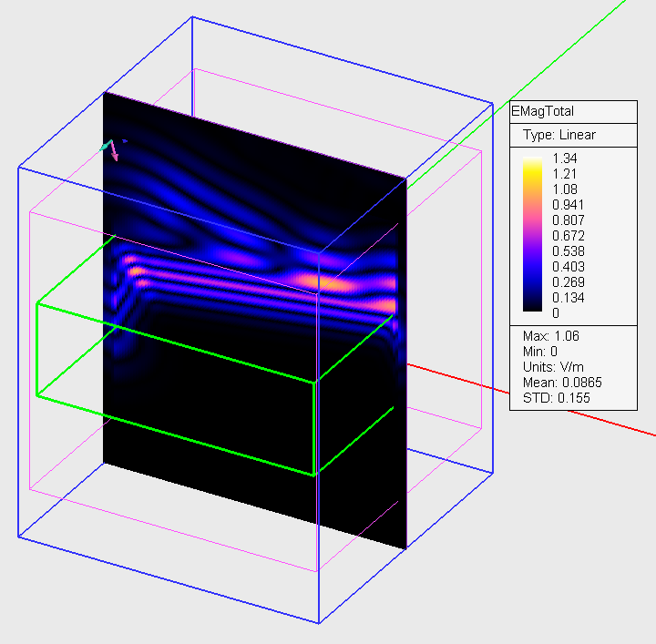Click the Mean: 0.0865 statistic
656x644 pixels.
coord(562,382)
